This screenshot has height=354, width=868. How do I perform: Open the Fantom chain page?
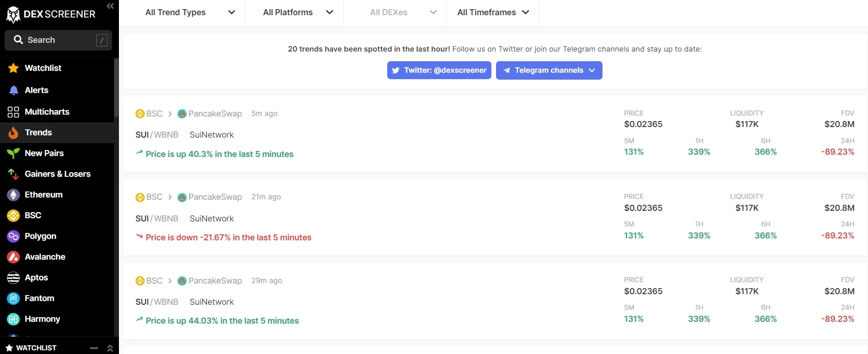click(x=57, y=298)
